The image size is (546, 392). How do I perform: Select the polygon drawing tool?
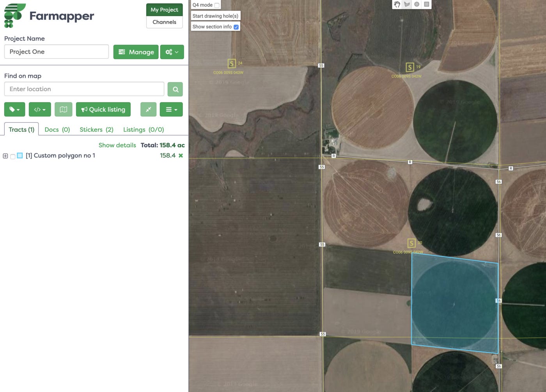point(407,4)
